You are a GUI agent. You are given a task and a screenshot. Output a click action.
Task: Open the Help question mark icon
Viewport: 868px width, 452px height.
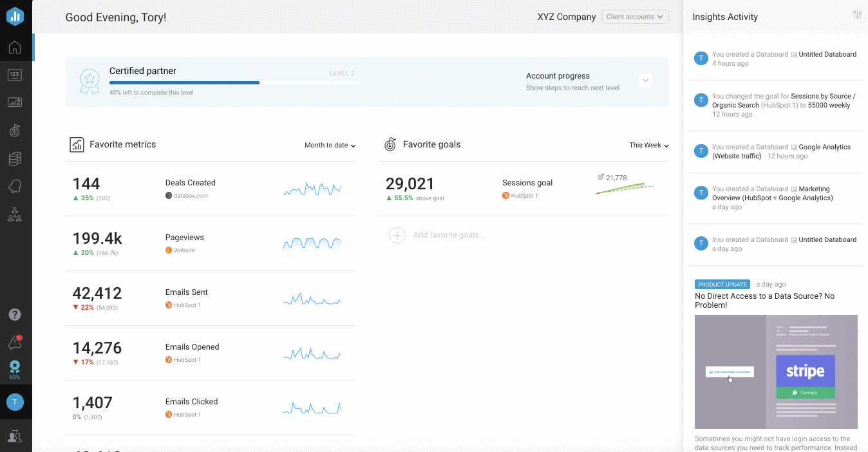tap(15, 315)
